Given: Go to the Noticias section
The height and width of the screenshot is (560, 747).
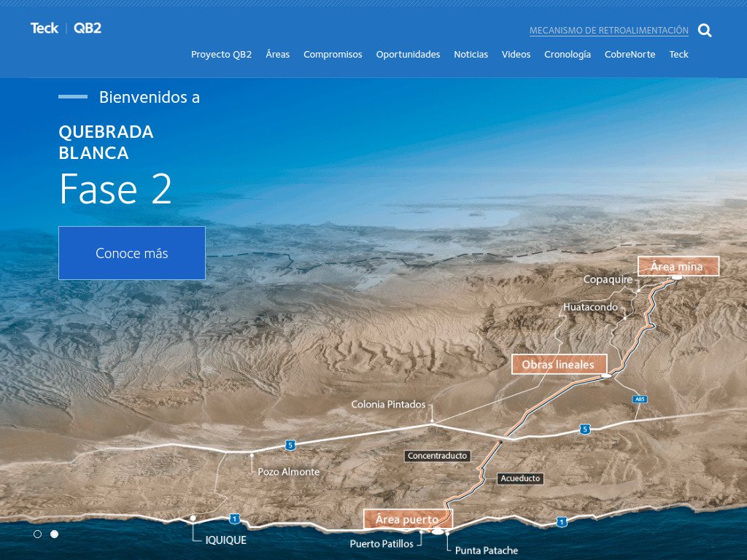Looking at the screenshot, I should (x=471, y=55).
